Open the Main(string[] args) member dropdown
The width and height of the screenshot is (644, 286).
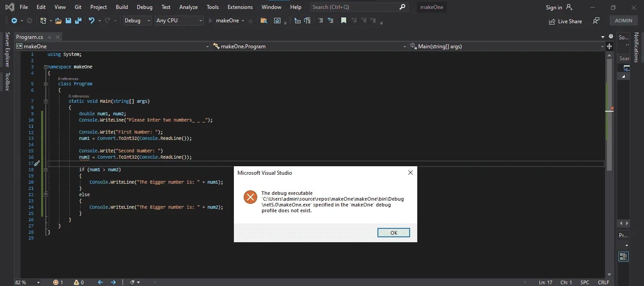[507, 46]
